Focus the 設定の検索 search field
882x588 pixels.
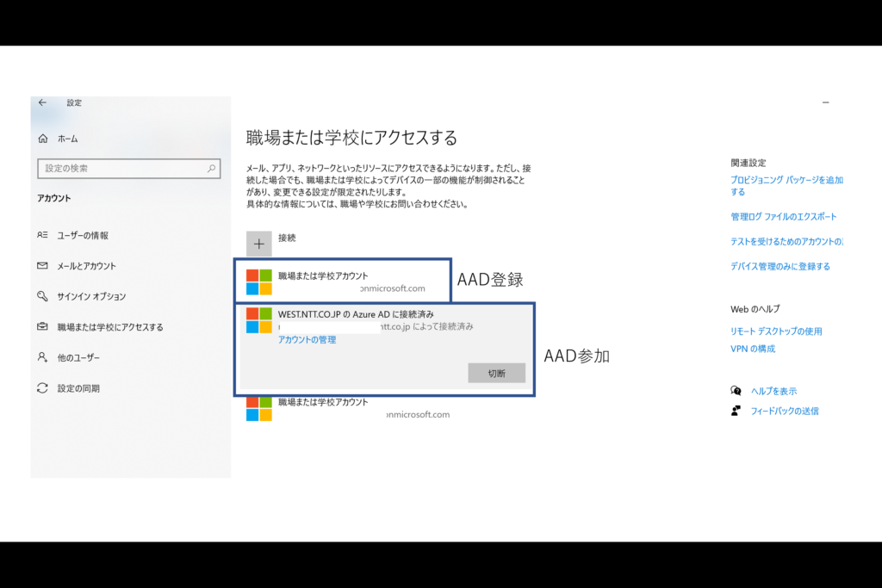point(129,168)
